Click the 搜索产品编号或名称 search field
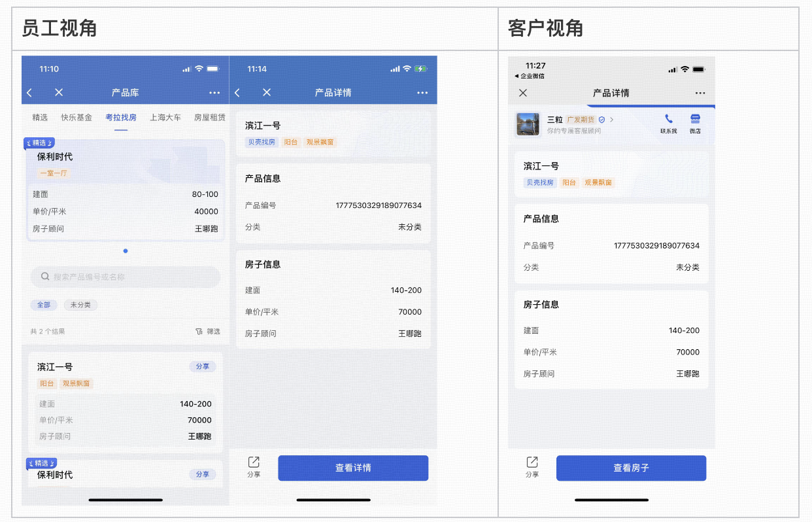The image size is (812, 522). click(x=126, y=277)
